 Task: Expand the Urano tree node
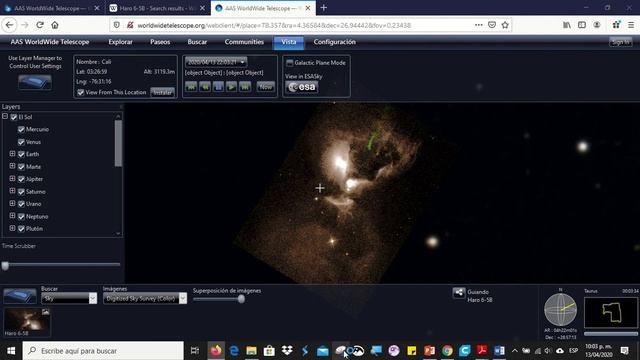pos(12,203)
